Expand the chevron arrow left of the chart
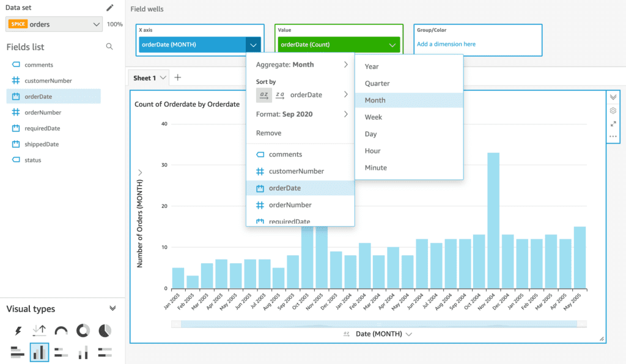Screen dimensions: 626x364 (140, 173)
